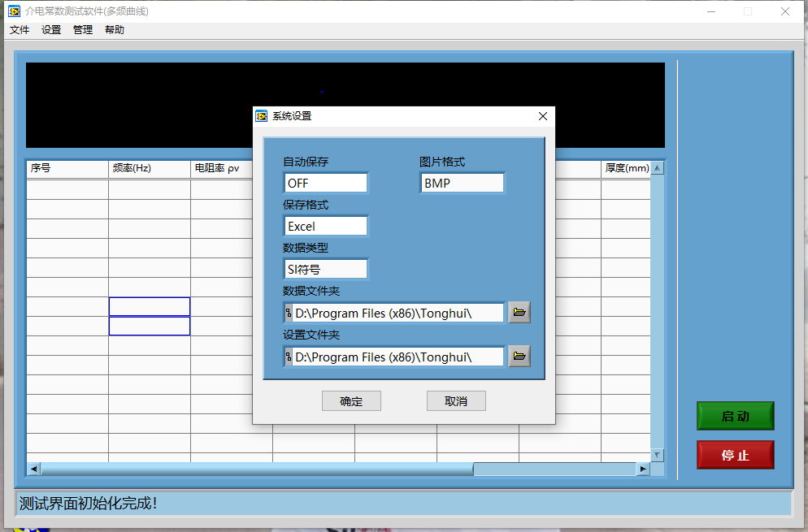Click the path-type glyph in 设置文件夹 field
808x532 pixels.
point(288,357)
